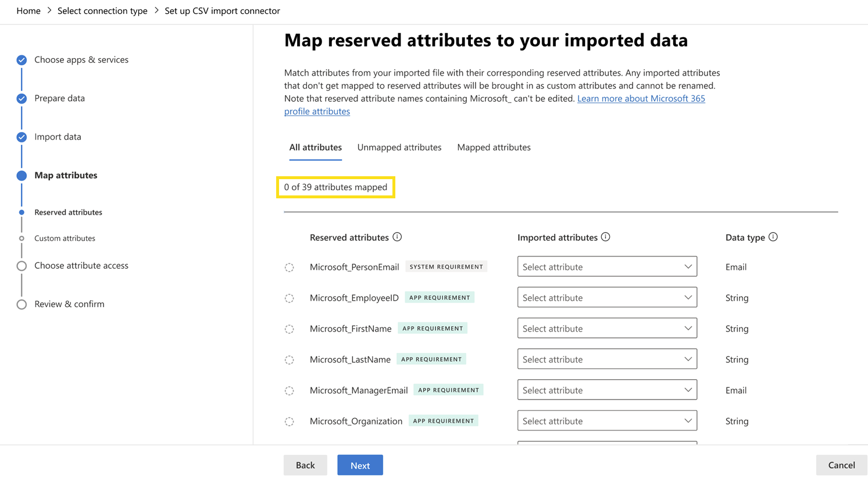Open the Imported attributes info tooltip icon
Viewport: 868px width, 481px height.
tap(605, 237)
